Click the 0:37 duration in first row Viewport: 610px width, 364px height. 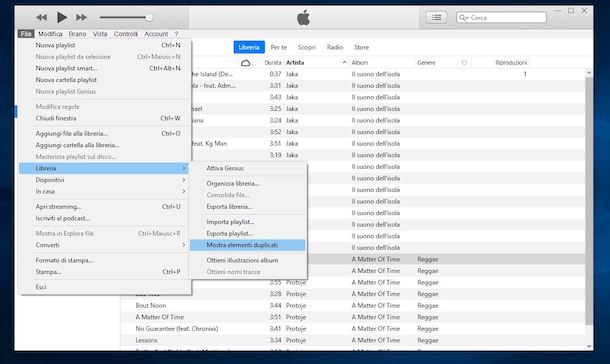point(275,74)
